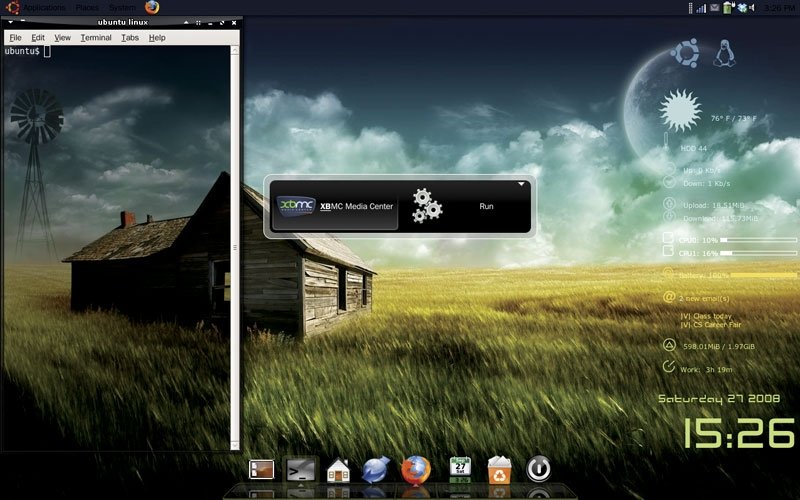Click the battery status tray icon
The image size is (800, 500).
[x=728, y=8]
